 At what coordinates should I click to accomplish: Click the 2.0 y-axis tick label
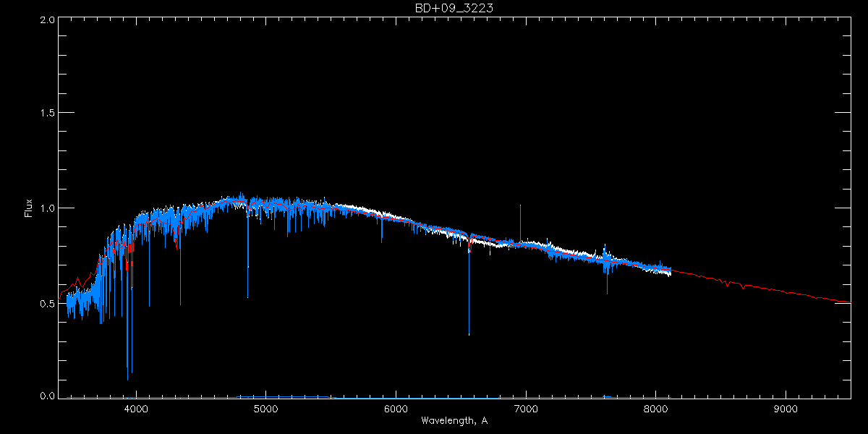47,20
